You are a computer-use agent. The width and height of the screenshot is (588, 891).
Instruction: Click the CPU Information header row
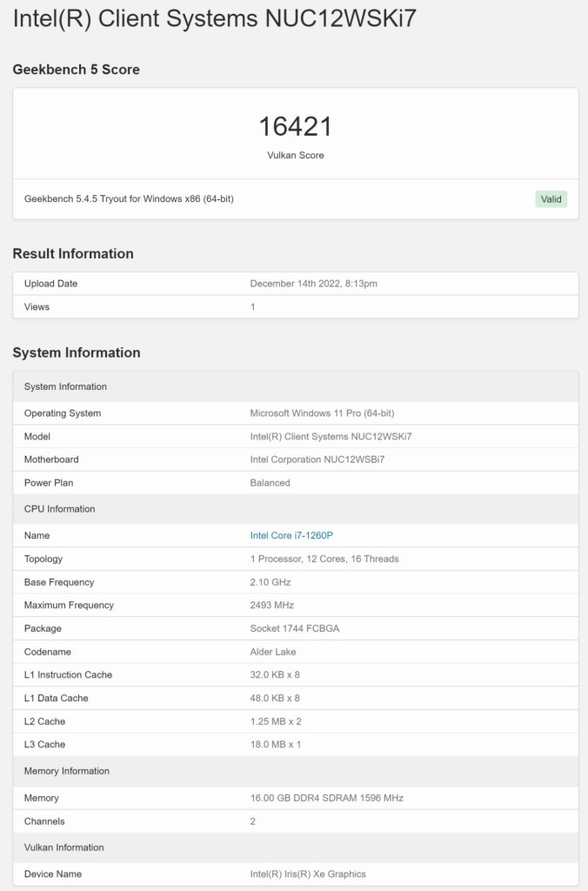coord(296,508)
